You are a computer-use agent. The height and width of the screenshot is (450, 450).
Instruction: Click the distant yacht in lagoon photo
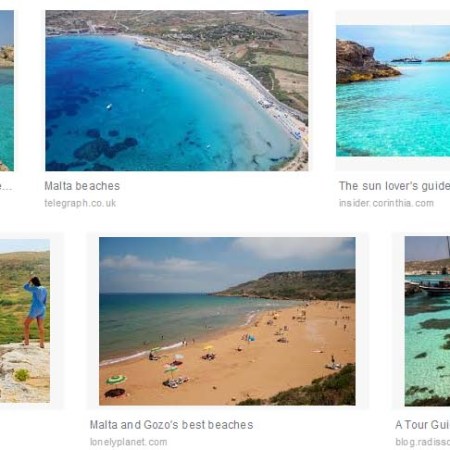pos(406,60)
